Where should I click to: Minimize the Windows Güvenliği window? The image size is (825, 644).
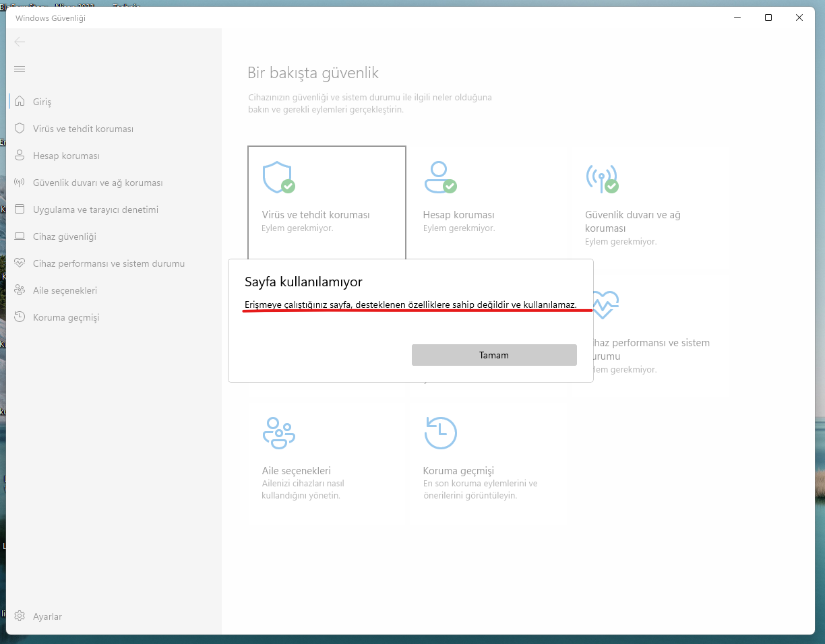737,18
